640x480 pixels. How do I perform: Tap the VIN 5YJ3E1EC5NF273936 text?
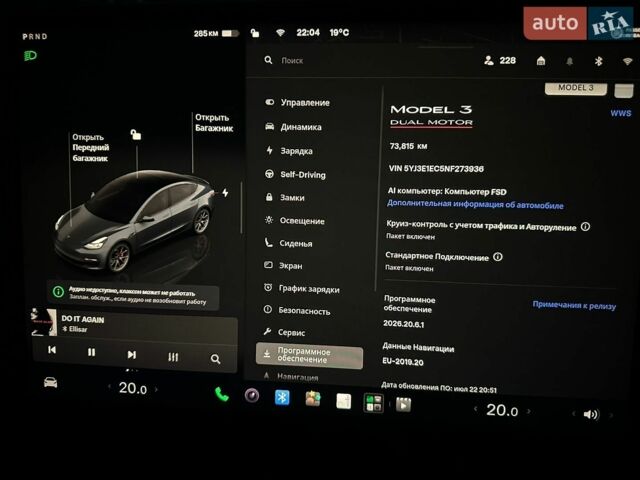coord(436,169)
